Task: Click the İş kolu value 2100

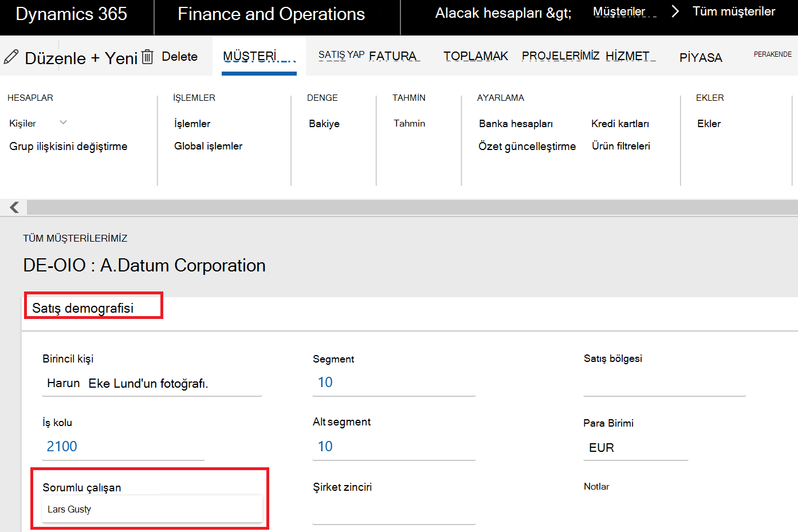Action: click(62, 447)
